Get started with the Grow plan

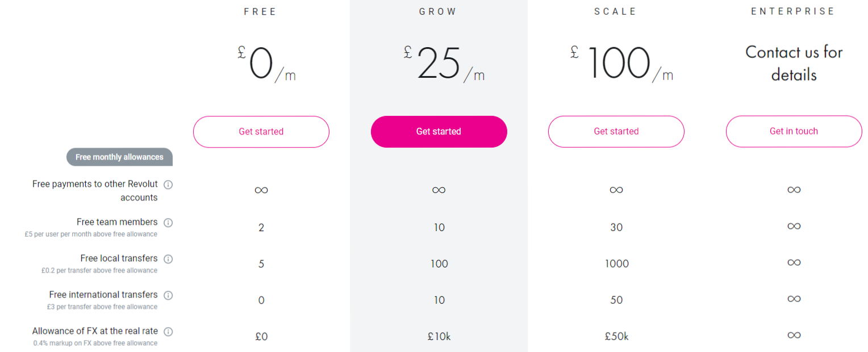439,131
